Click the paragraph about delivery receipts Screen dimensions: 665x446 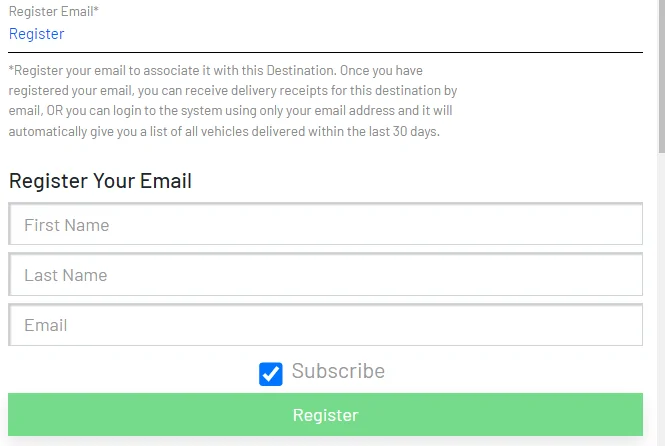point(233,101)
